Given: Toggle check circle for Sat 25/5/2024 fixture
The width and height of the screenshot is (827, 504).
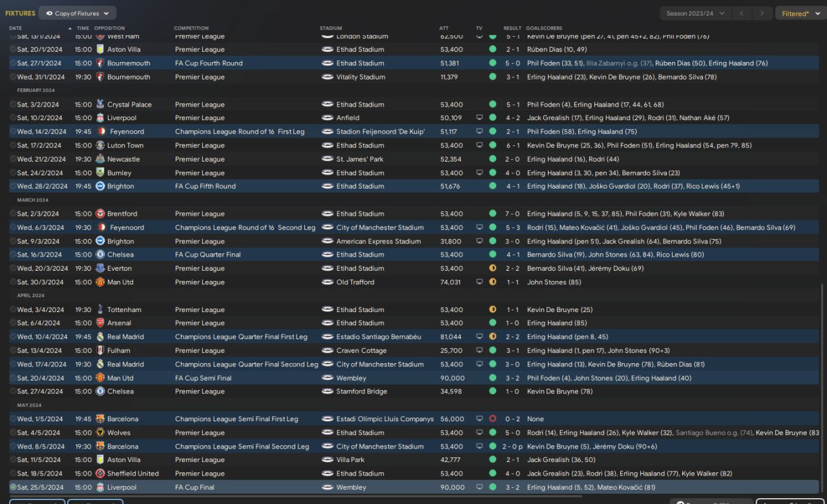Looking at the screenshot, I should 13,487.
